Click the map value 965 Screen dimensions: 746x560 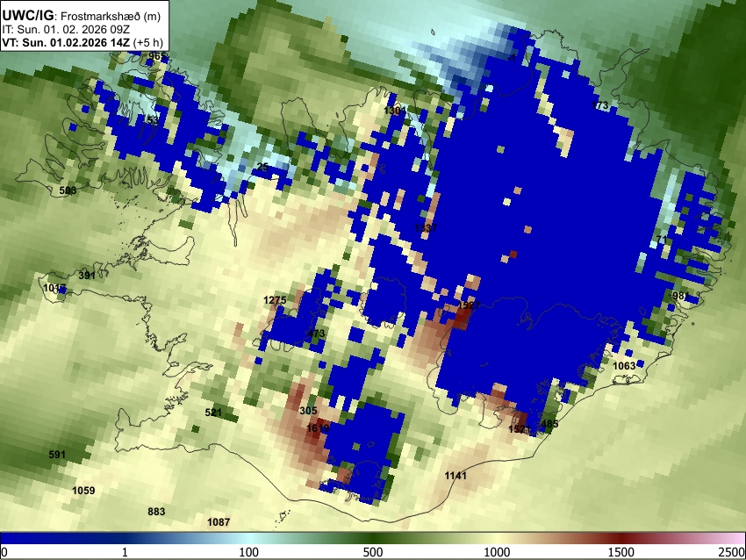156,57
